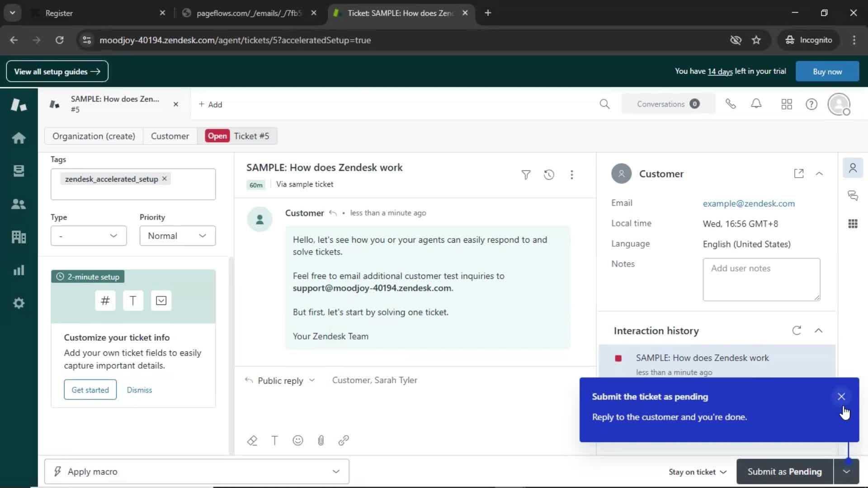
Task: Open Customers list in the sidebar
Action: point(19,204)
